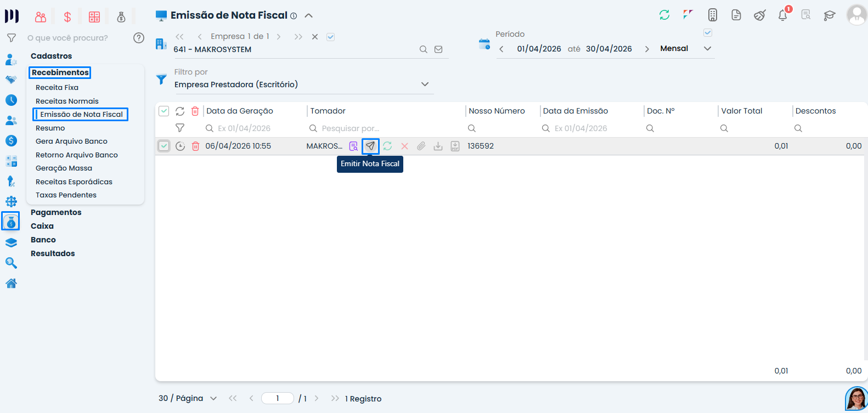This screenshot has width=868, height=413.
Task: Open the notifications bell
Action: pos(783,15)
